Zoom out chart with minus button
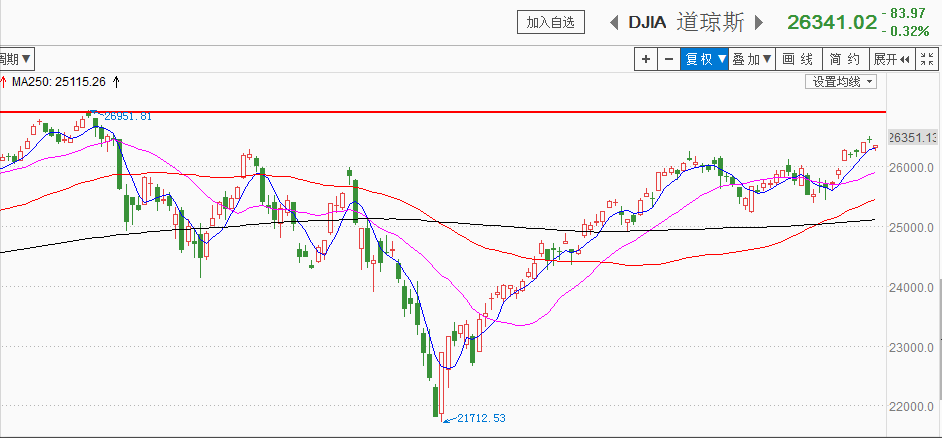This screenshot has height=438, width=942. pyautogui.click(x=669, y=59)
